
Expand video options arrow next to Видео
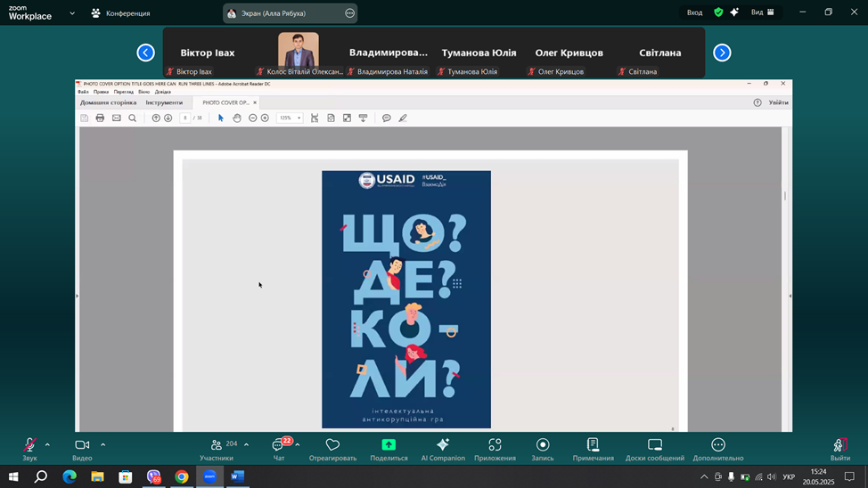tap(103, 444)
